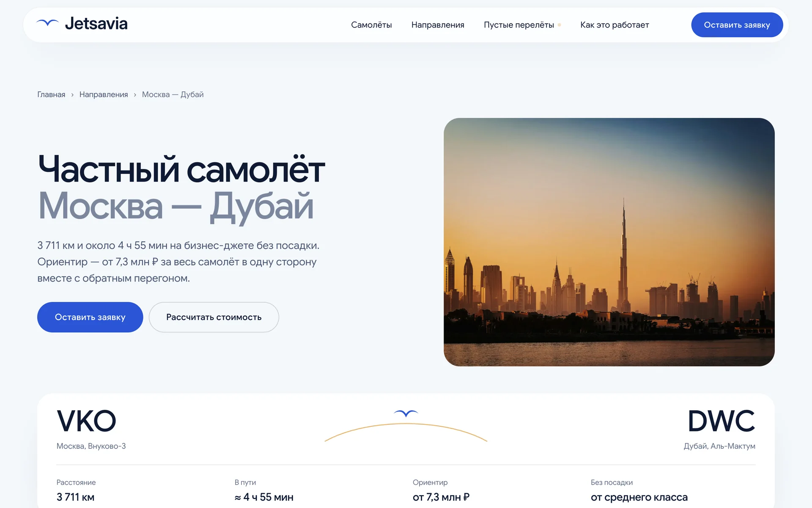Screen dimensions: 812x508
Task: Click the В пути label
Action: tap(245, 482)
